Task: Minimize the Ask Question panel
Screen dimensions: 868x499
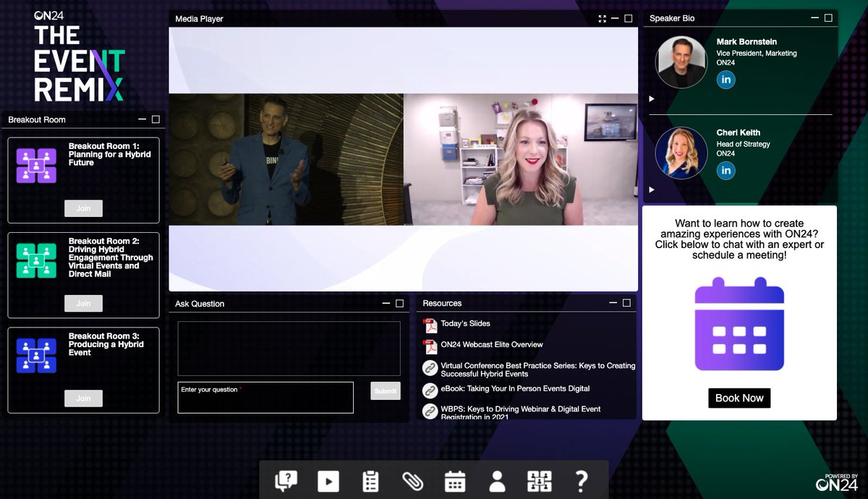Action: click(386, 303)
